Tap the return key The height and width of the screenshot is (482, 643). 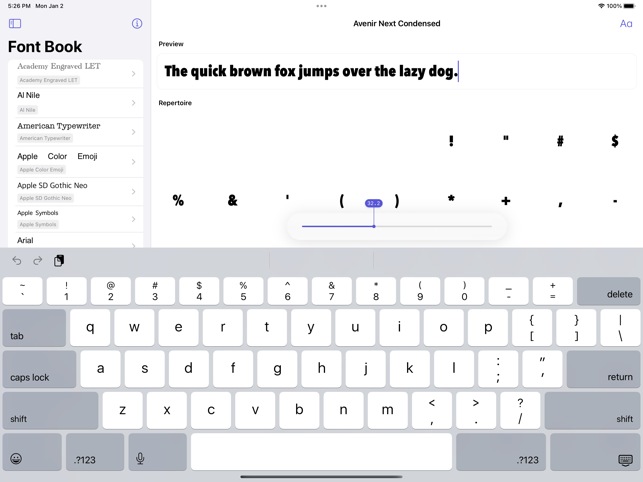(603, 369)
